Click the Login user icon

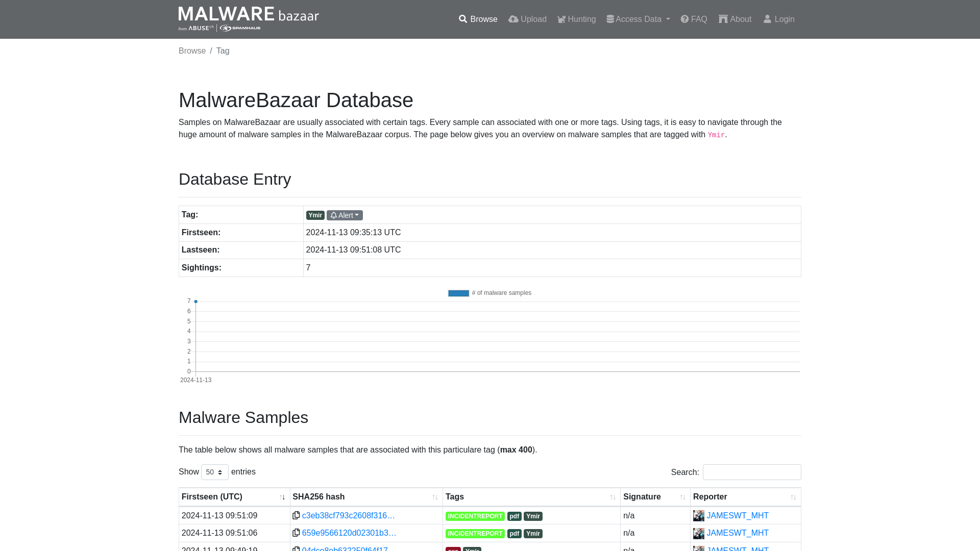pos(767,19)
